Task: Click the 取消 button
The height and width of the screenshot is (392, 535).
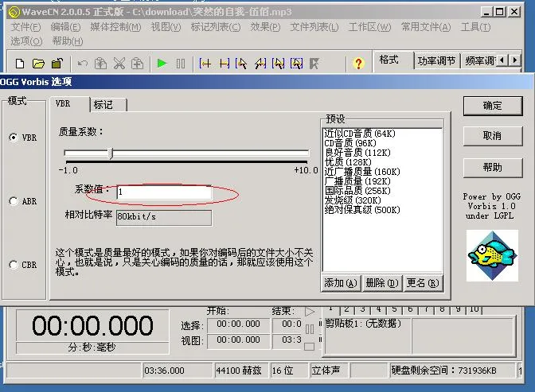Action: point(493,136)
